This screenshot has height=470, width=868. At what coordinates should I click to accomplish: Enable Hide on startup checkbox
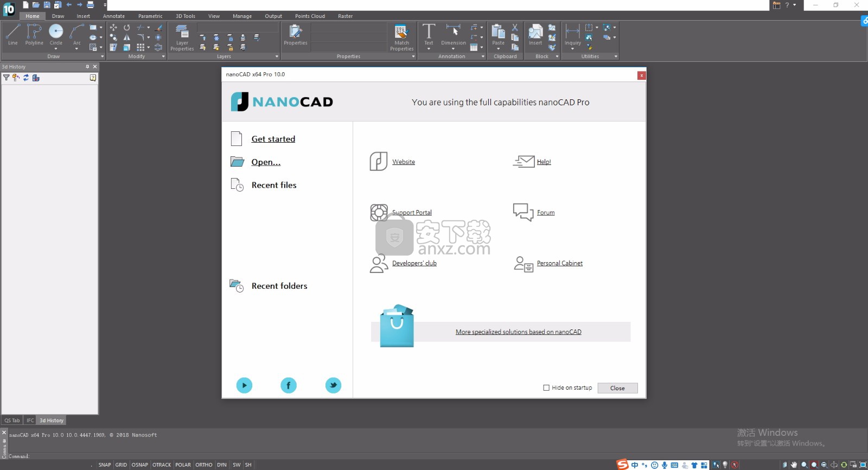[x=546, y=388]
